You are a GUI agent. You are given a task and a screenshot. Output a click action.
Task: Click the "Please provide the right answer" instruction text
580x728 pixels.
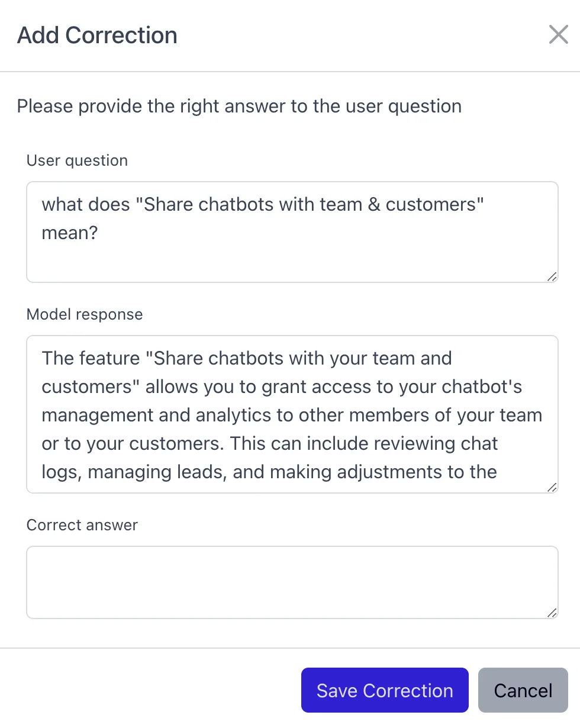(x=239, y=107)
